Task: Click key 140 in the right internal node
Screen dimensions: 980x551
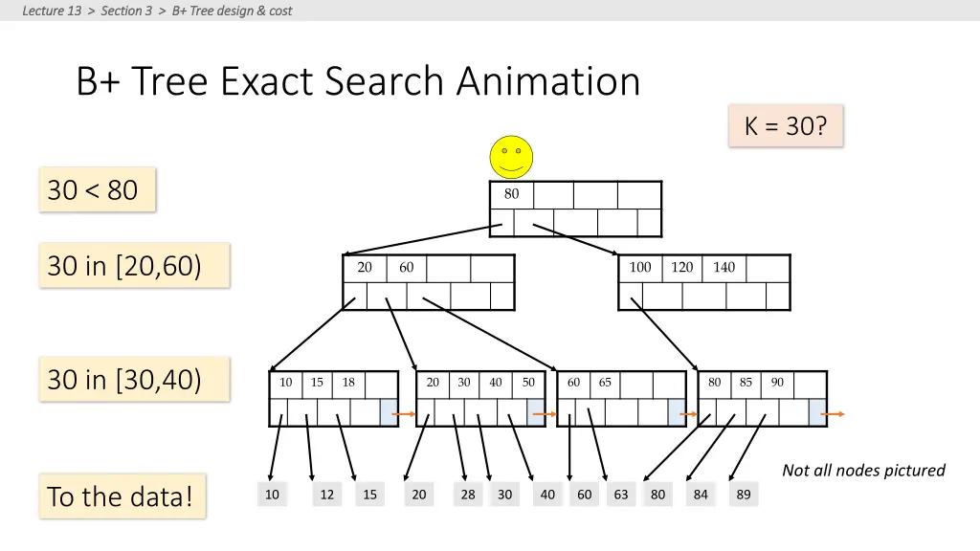Action: (724, 268)
